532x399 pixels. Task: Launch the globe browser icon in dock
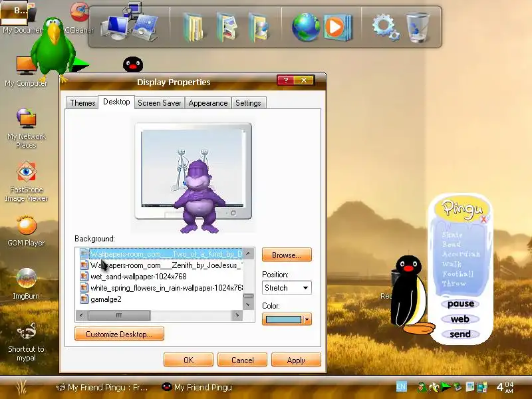pos(305,27)
